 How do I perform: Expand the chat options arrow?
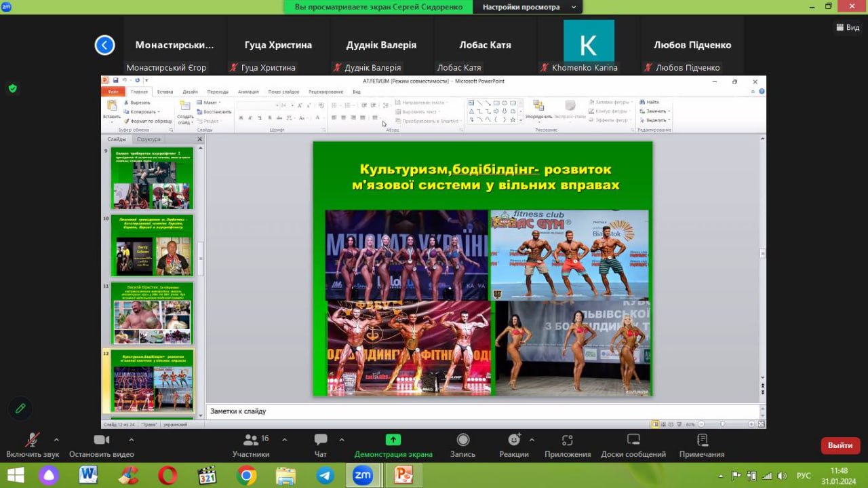342,439
